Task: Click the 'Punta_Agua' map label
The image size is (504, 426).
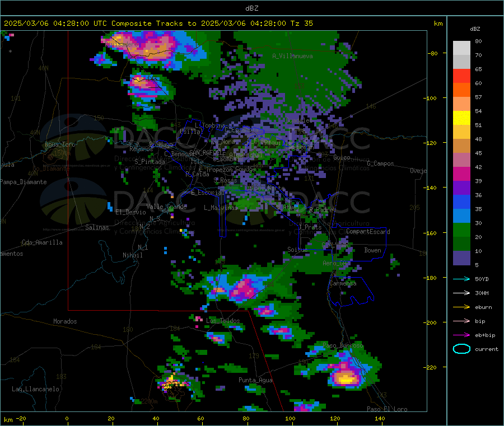Action: point(255,380)
